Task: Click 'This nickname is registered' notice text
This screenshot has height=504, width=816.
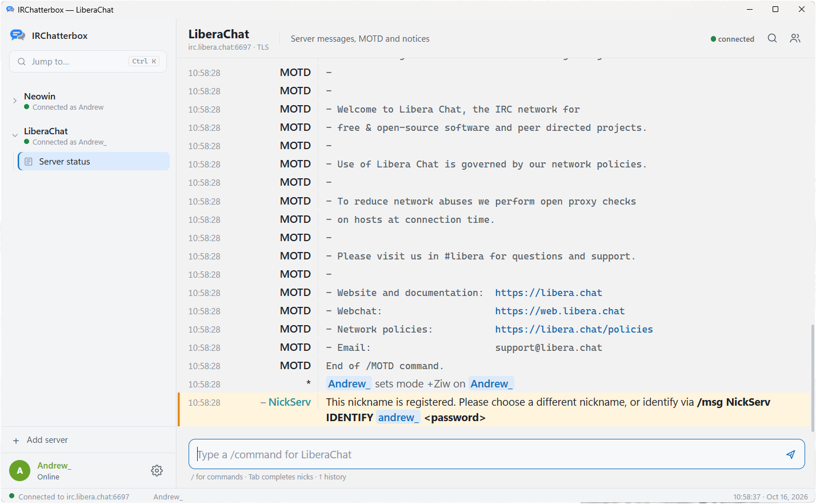Action: tap(391, 402)
